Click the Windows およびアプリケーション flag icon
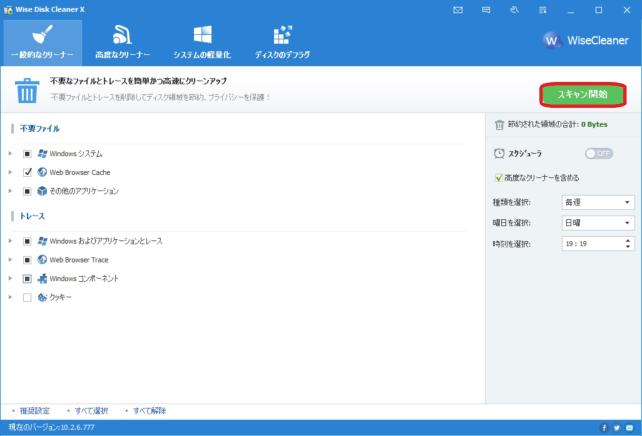This screenshot has height=436, width=642. pyautogui.click(x=42, y=241)
